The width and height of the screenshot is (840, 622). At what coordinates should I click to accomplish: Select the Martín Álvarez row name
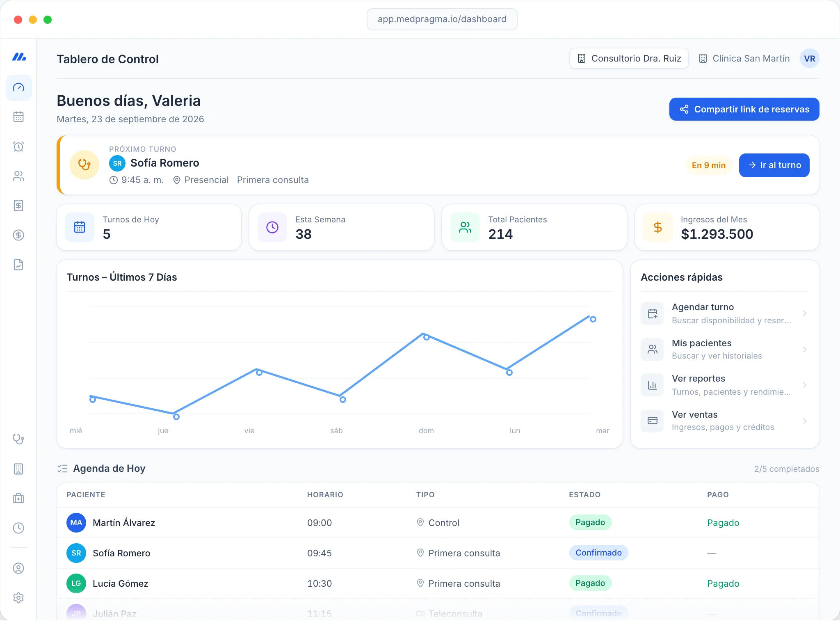[x=124, y=523]
